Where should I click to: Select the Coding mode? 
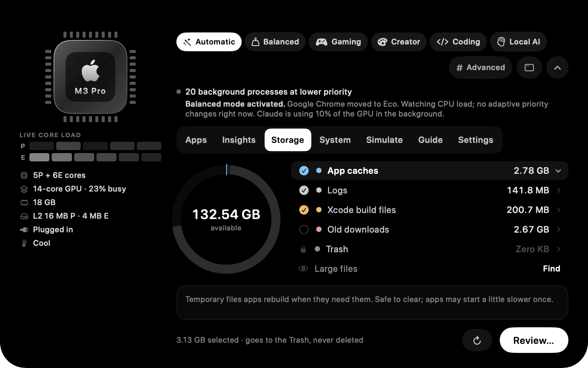pyautogui.click(x=458, y=42)
